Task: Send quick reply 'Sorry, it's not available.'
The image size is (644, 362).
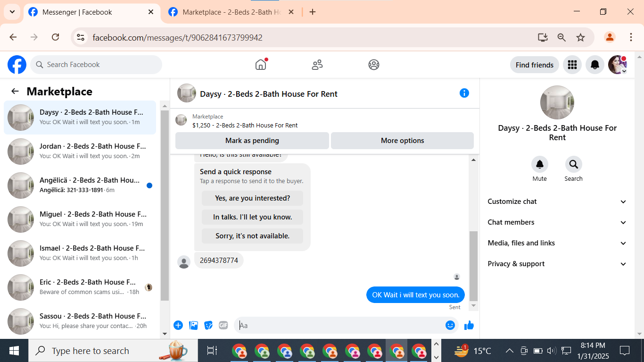Action: click(253, 236)
